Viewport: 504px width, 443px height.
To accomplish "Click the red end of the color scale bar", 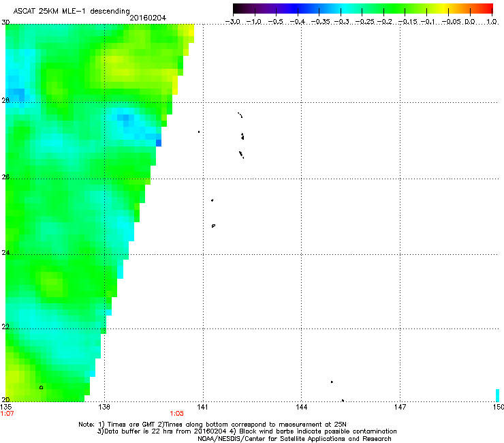I will click(x=488, y=8).
